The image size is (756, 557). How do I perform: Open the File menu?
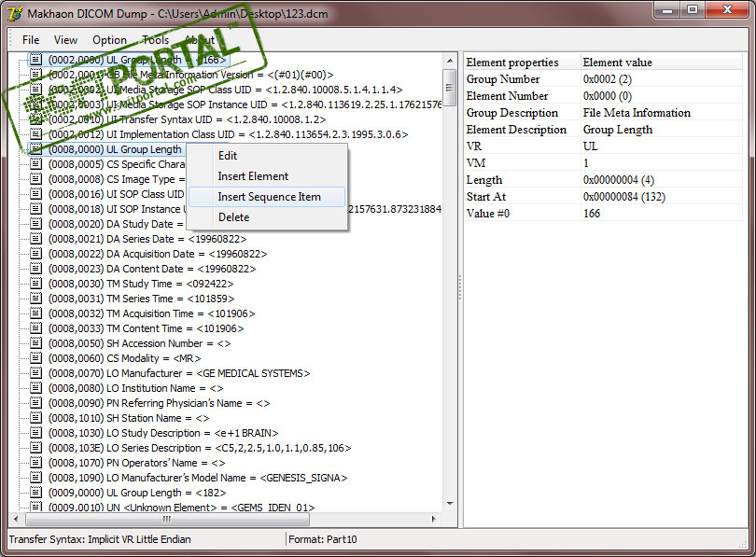coord(31,40)
